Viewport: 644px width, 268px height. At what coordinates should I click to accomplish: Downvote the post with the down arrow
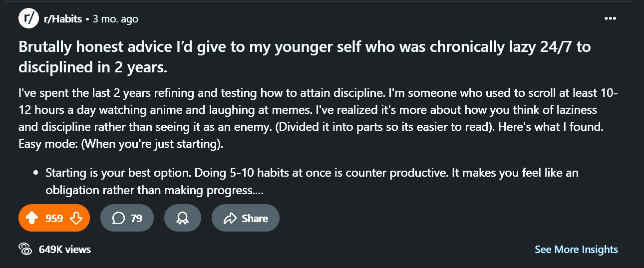[x=76, y=218]
